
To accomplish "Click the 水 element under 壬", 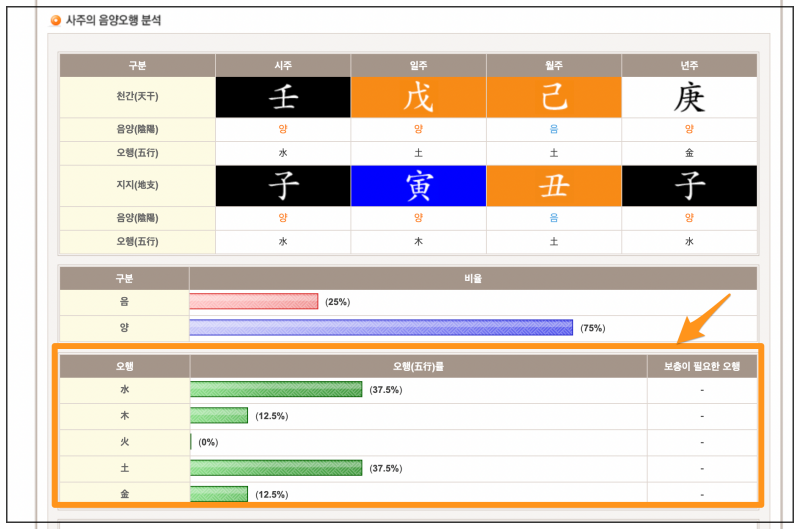I will (283, 153).
